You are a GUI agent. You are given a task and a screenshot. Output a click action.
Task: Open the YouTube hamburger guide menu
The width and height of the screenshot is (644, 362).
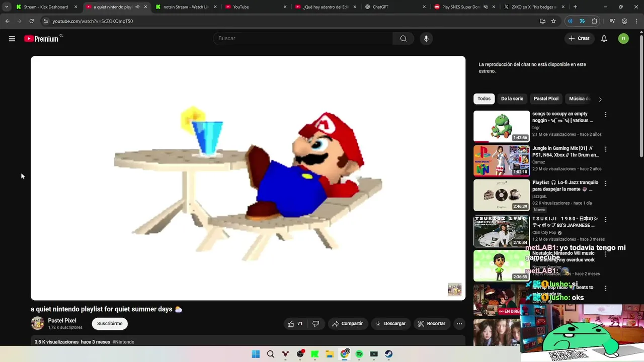pos(12,38)
